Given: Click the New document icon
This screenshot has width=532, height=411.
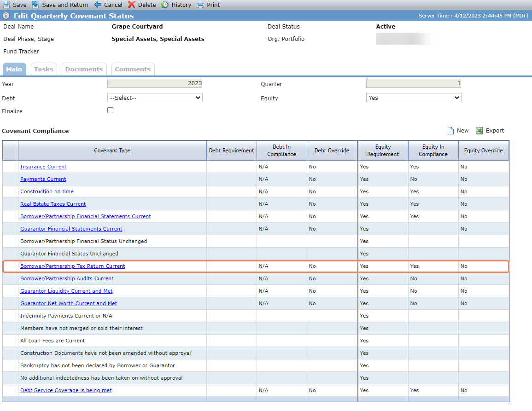Looking at the screenshot, I should pos(450,131).
